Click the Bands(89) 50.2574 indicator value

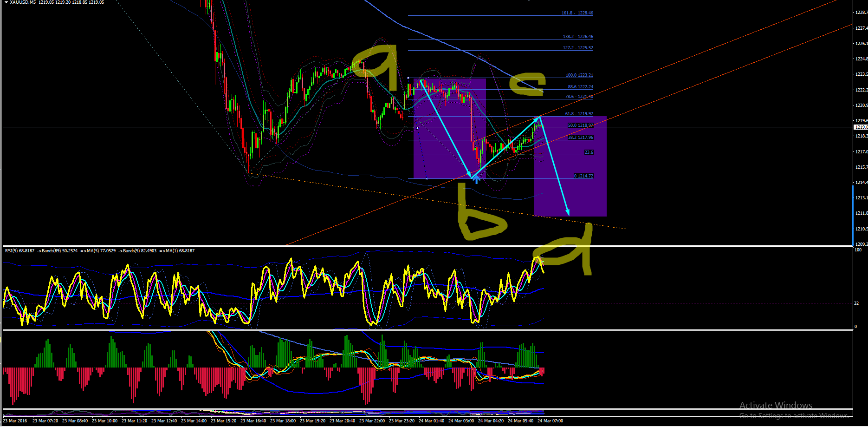(x=57, y=251)
